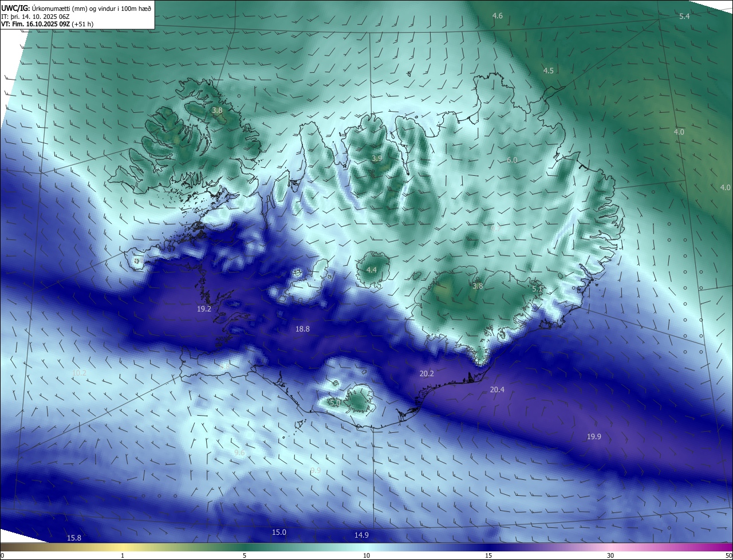
Task: Select the colorbar tick label 10
Action: coord(366,555)
